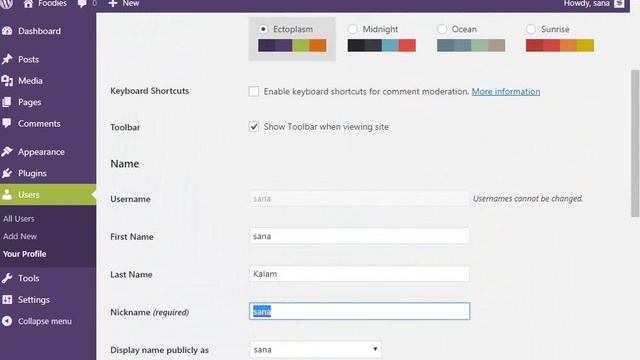The image size is (640, 360).
Task: Select the Ectoplasm color scheme radio
Action: [263, 29]
